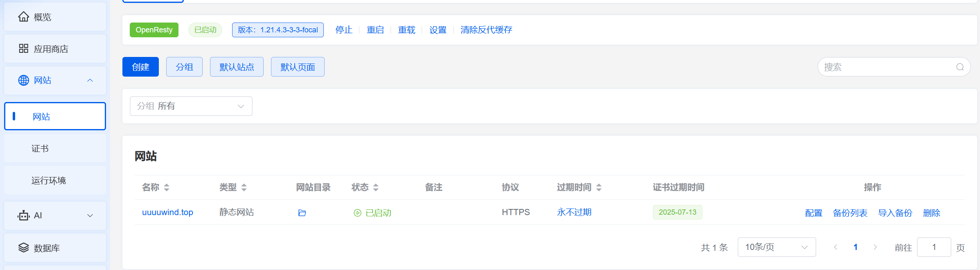
Task: Click the 已启动 tag next to OpenResty
Action: 205,30
